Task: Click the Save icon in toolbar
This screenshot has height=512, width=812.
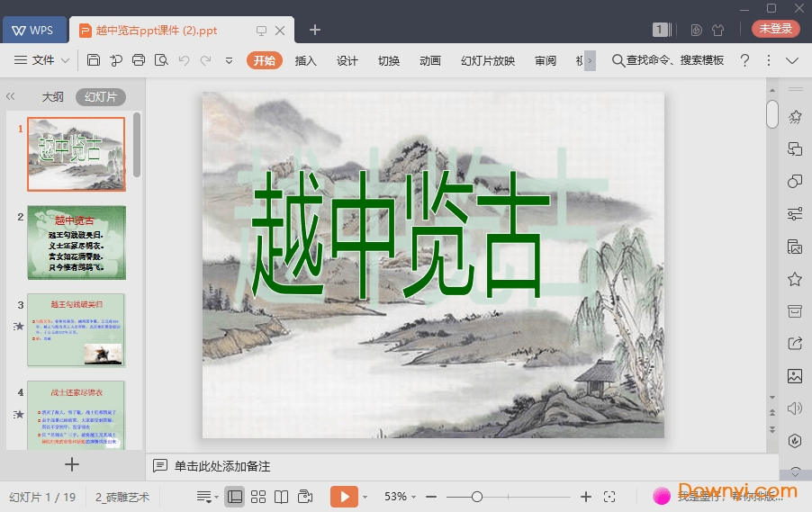Action: (94, 60)
